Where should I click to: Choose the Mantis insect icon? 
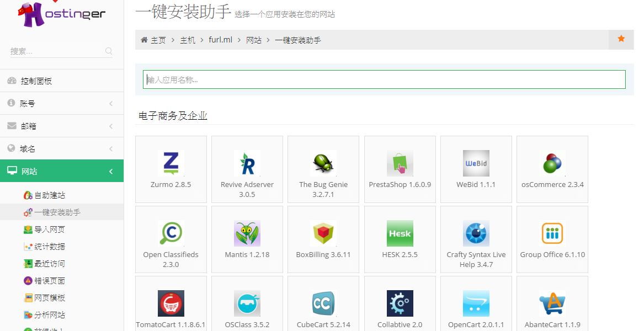247,233
